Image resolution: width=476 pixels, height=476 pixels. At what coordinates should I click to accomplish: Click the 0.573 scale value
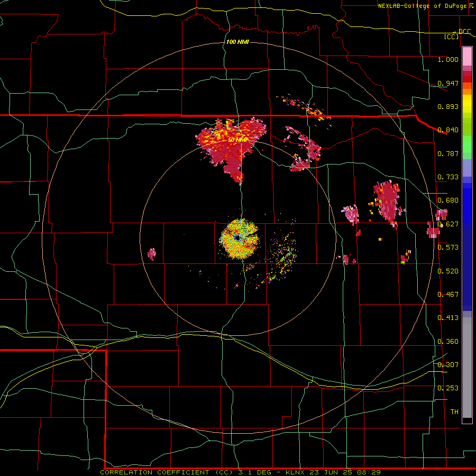coord(448,248)
